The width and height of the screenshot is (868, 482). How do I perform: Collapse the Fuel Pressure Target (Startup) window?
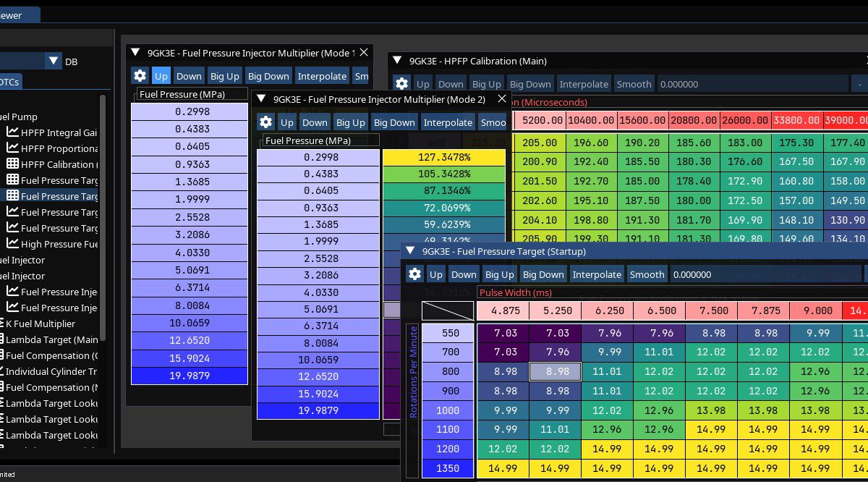pyautogui.click(x=410, y=251)
